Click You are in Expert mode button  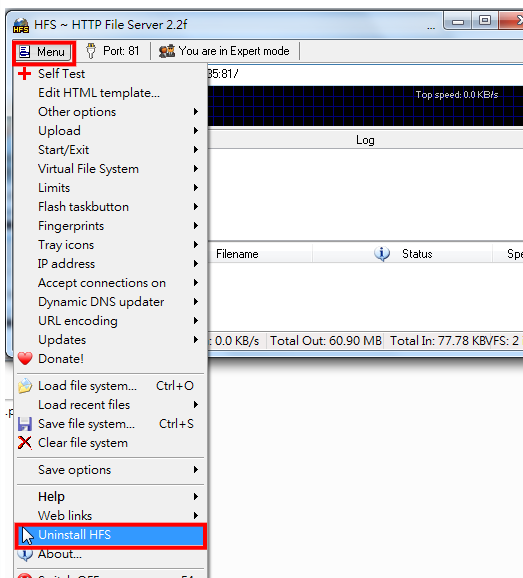(x=224, y=51)
